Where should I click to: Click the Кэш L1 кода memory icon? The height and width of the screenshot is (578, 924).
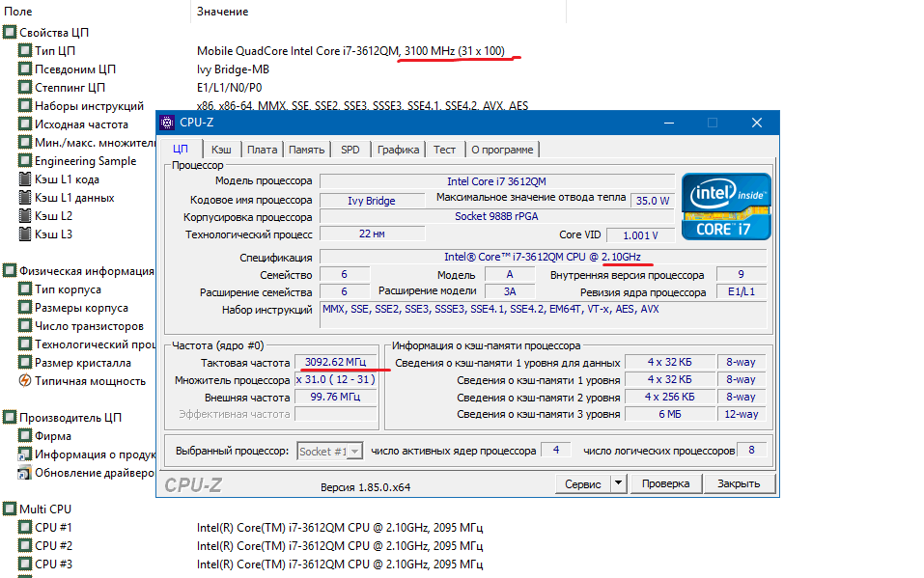pos(25,179)
